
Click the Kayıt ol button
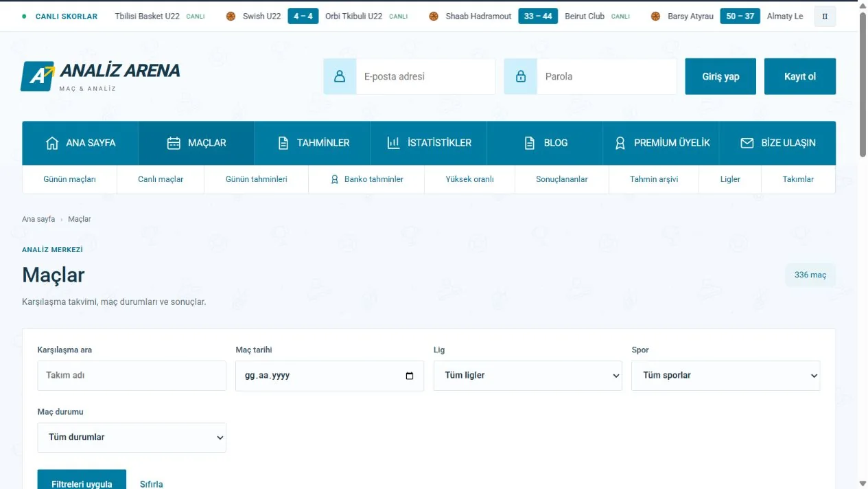pyautogui.click(x=800, y=76)
